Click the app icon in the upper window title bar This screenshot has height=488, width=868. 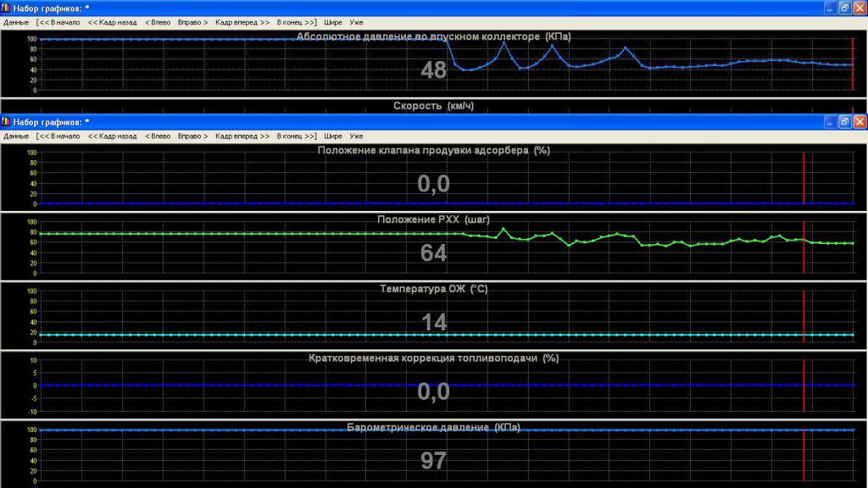pyautogui.click(x=7, y=7)
